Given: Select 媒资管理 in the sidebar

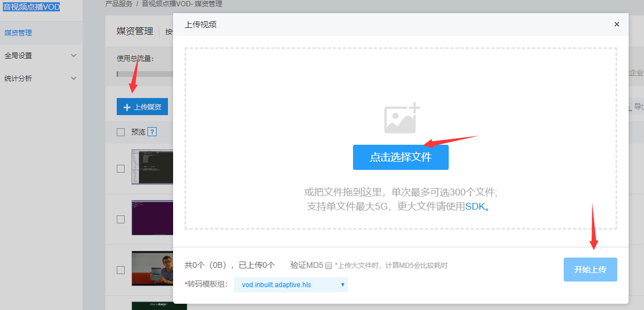Looking at the screenshot, I should click(x=18, y=33).
